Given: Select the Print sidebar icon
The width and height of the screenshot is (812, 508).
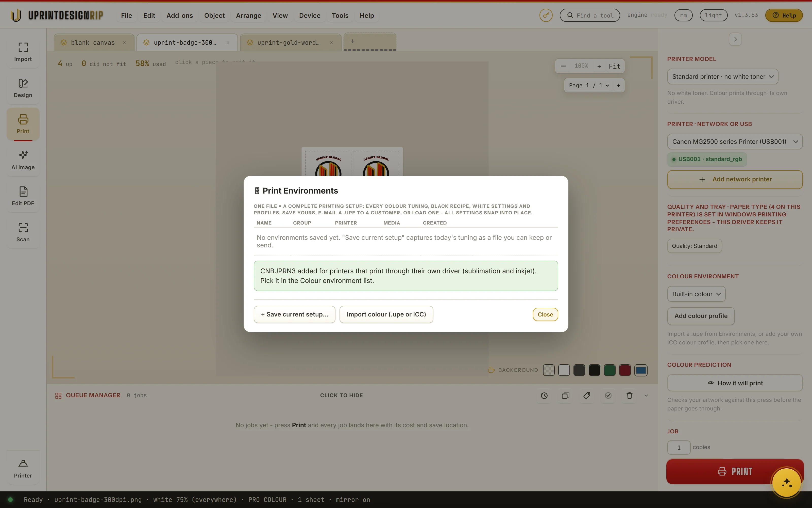Looking at the screenshot, I should tap(23, 124).
